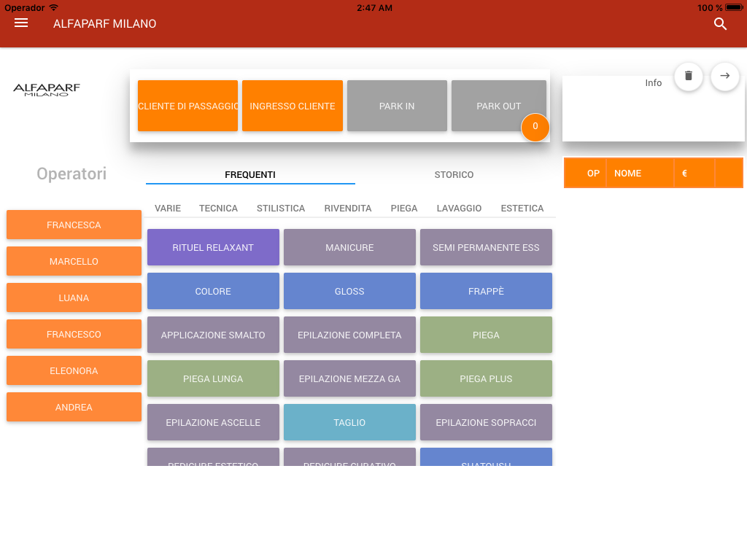Select operator MARCELLO
Image resolution: width=747 pixels, height=560 pixels.
[74, 262]
